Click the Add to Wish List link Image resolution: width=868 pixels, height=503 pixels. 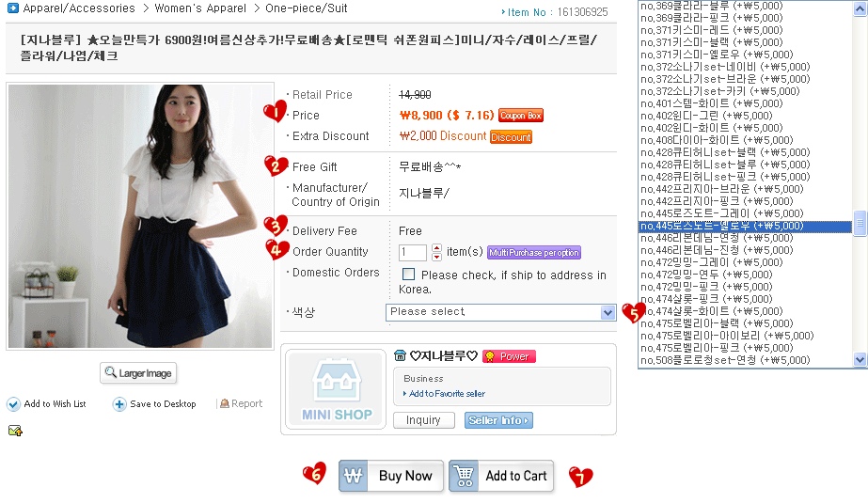pyautogui.click(x=55, y=404)
